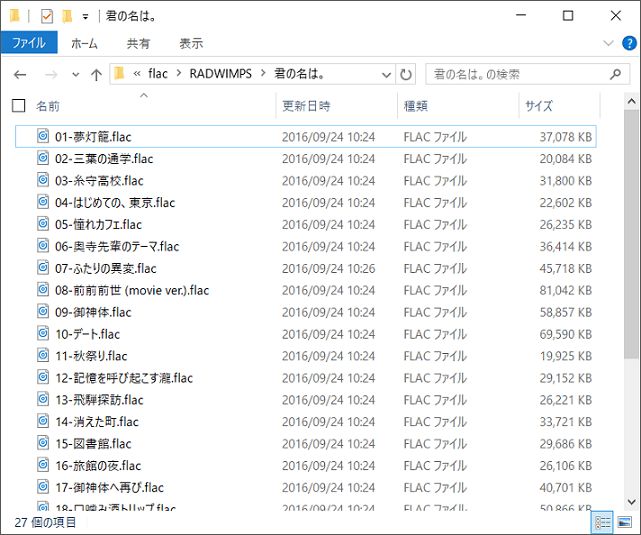Expand the arrow after flac
The image size is (641, 535).
pos(179,74)
